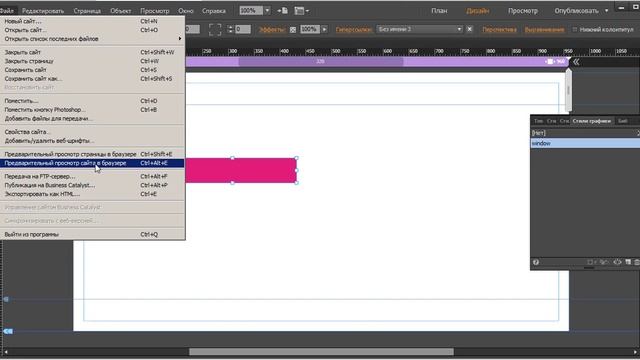Choose Открыть сайт... menu entry
Viewport: 640px width, 360px height.
click(x=92, y=30)
